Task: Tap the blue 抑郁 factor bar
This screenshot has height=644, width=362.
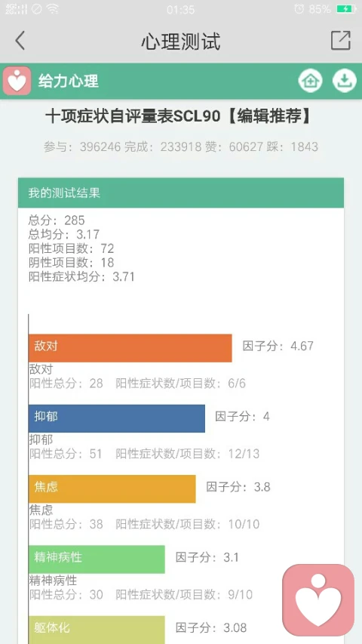Action: (x=117, y=418)
